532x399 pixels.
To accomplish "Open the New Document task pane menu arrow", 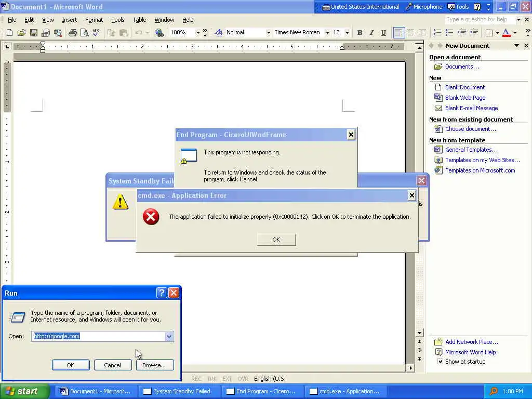I will (516, 46).
